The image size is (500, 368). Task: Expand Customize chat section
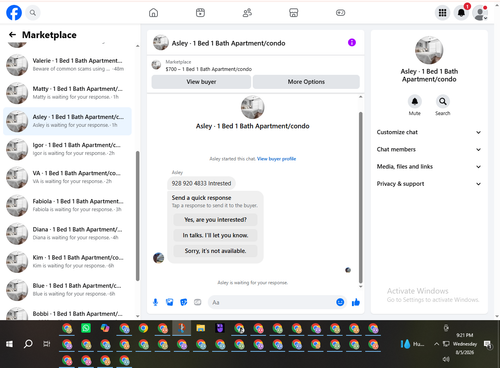click(429, 132)
